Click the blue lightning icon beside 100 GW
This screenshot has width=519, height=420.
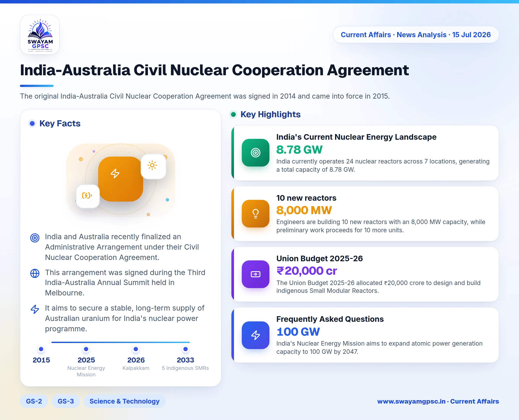click(255, 335)
